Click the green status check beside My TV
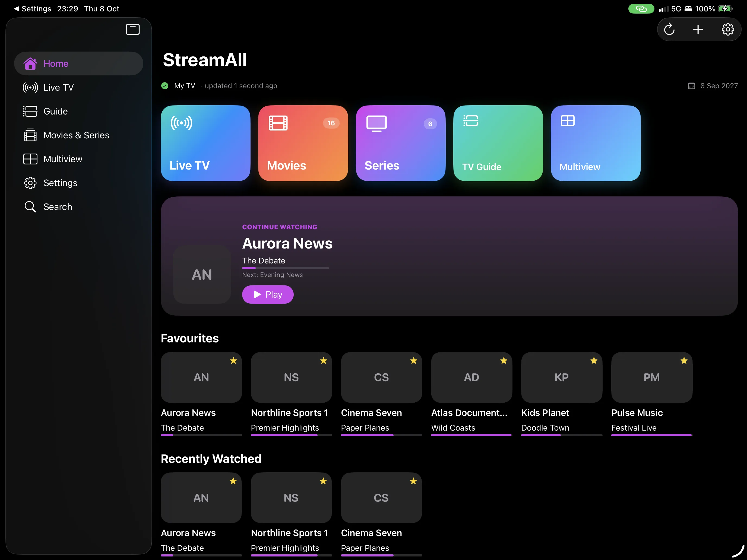The image size is (747, 560). pyautogui.click(x=165, y=86)
